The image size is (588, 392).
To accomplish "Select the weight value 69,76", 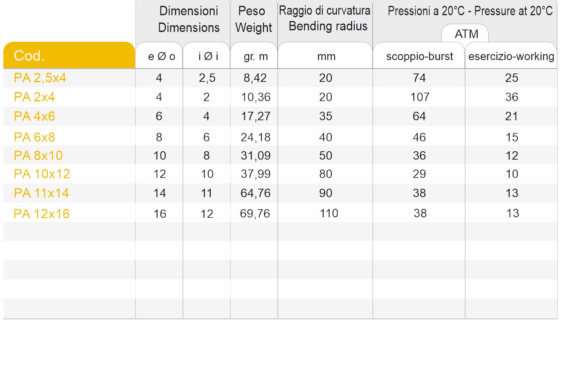I will (255, 213).
